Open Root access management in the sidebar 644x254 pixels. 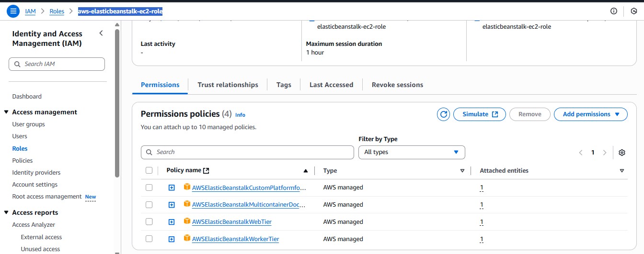click(47, 197)
